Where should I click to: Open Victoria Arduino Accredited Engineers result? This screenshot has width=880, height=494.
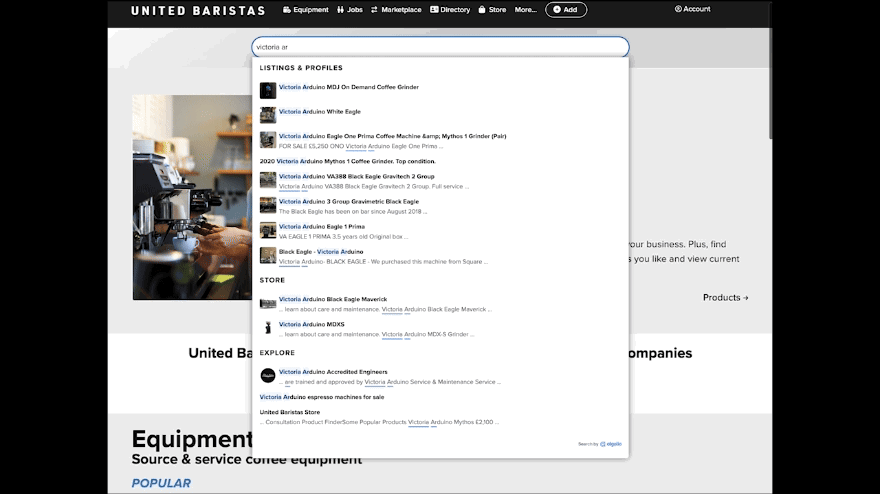[333, 372]
